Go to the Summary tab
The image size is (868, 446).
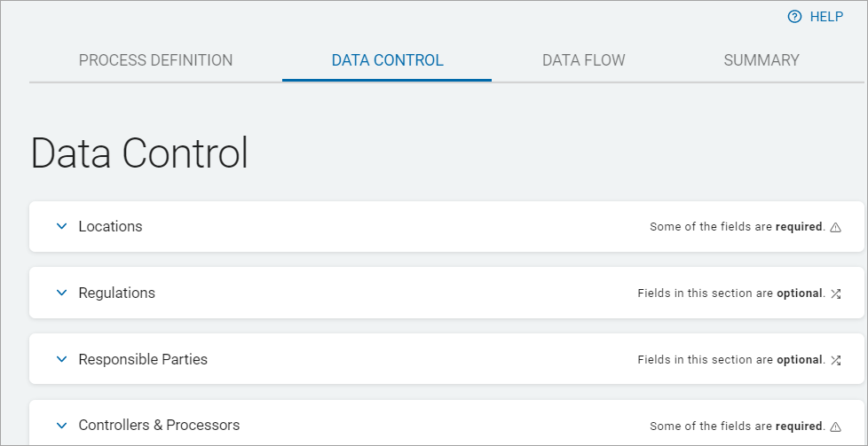coord(761,60)
